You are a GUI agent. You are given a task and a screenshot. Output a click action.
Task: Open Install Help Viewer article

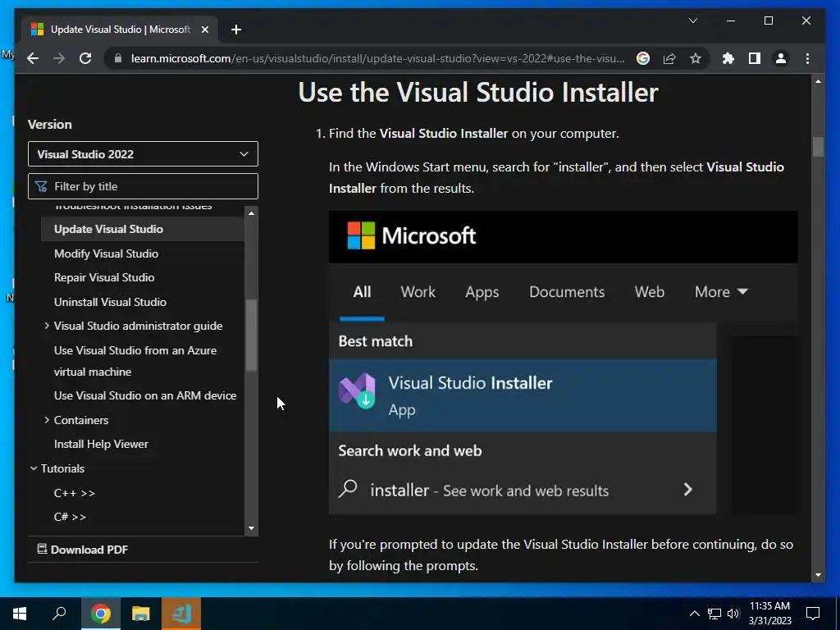(x=101, y=444)
